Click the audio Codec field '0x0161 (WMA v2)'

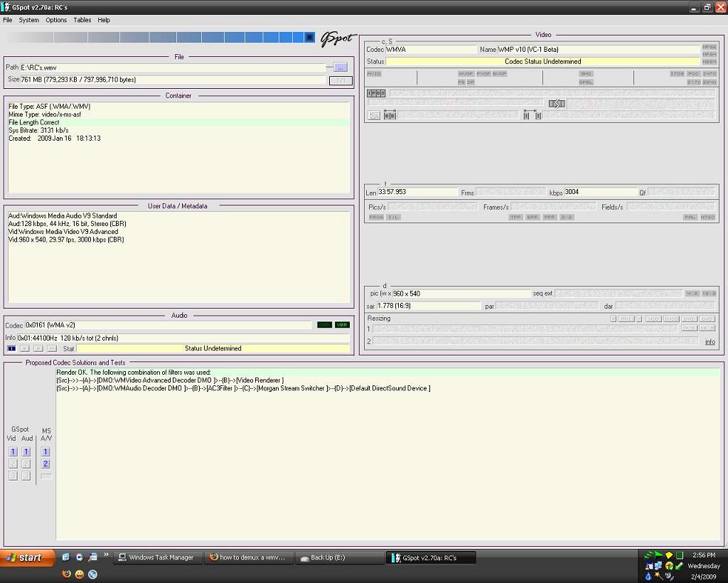pos(168,325)
